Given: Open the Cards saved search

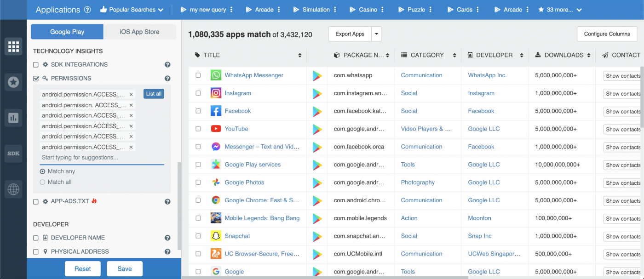Looking at the screenshot, I should coord(460,10).
